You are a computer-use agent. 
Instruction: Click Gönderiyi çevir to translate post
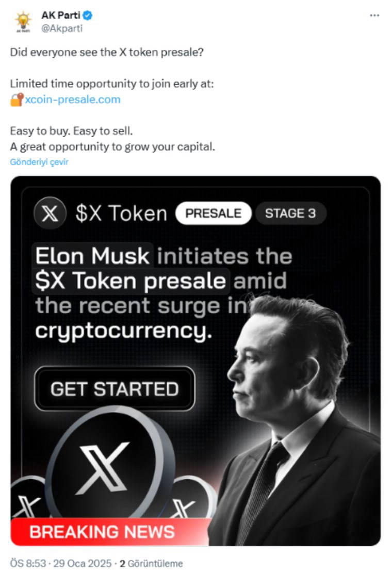[x=39, y=162]
